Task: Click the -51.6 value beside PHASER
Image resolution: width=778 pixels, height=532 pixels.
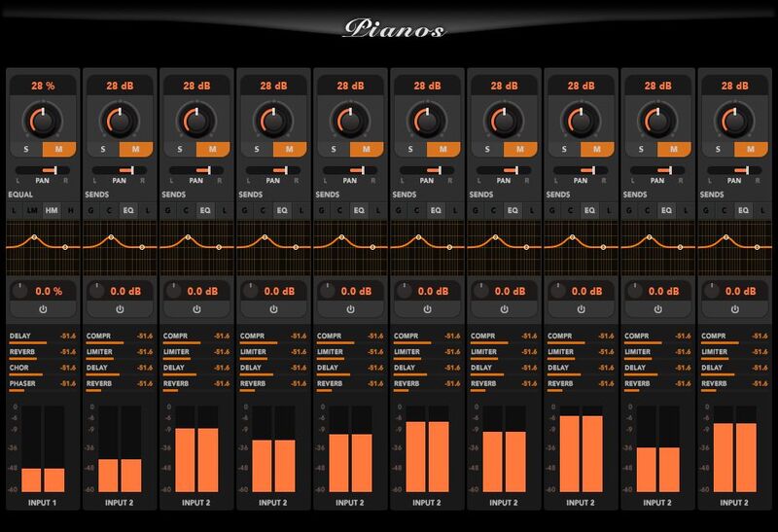Action: click(x=68, y=383)
